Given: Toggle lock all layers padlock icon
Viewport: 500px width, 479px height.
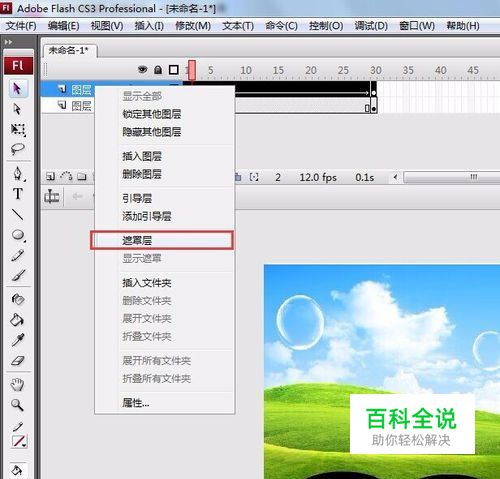Looking at the screenshot, I should (x=158, y=70).
